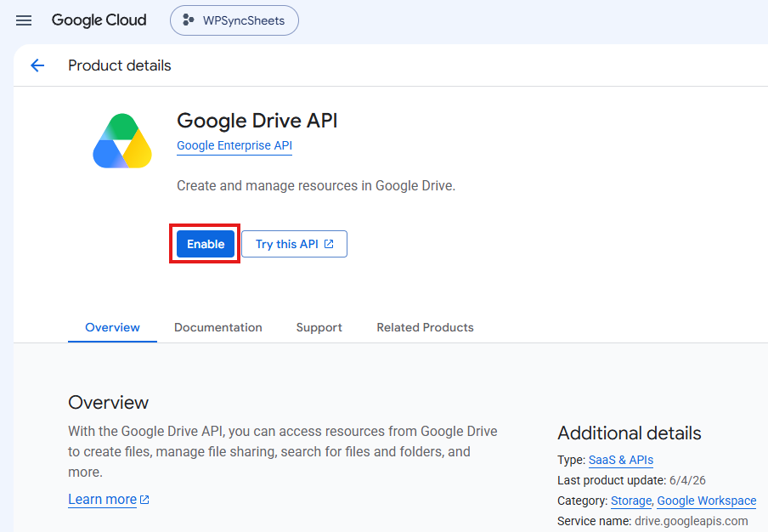
Task: Click the Google Drive API title
Action: (x=257, y=121)
